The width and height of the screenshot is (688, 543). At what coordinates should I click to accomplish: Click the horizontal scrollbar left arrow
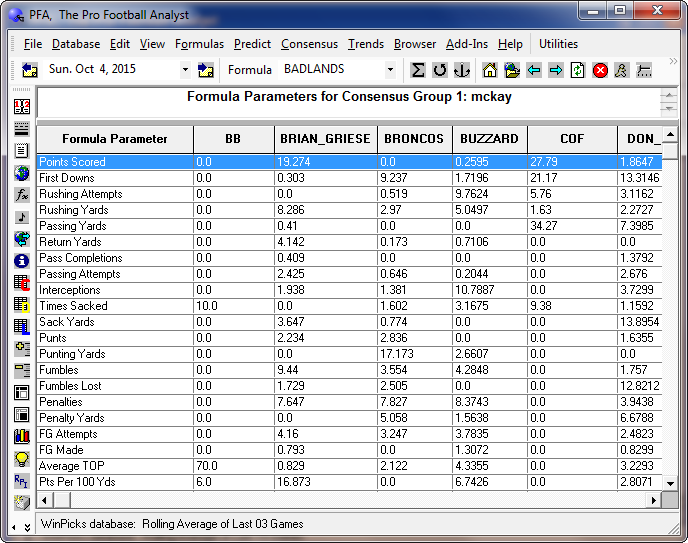coord(45,500)
